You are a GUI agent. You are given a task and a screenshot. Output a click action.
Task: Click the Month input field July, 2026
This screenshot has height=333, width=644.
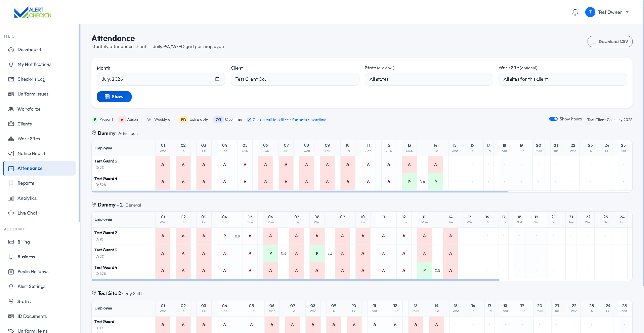tap(161, 79)
